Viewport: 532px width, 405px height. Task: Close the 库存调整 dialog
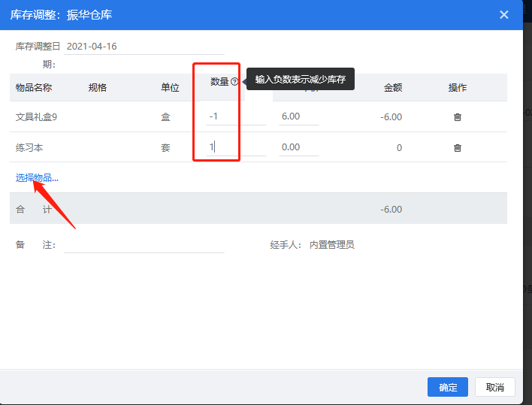coord(504,14)
